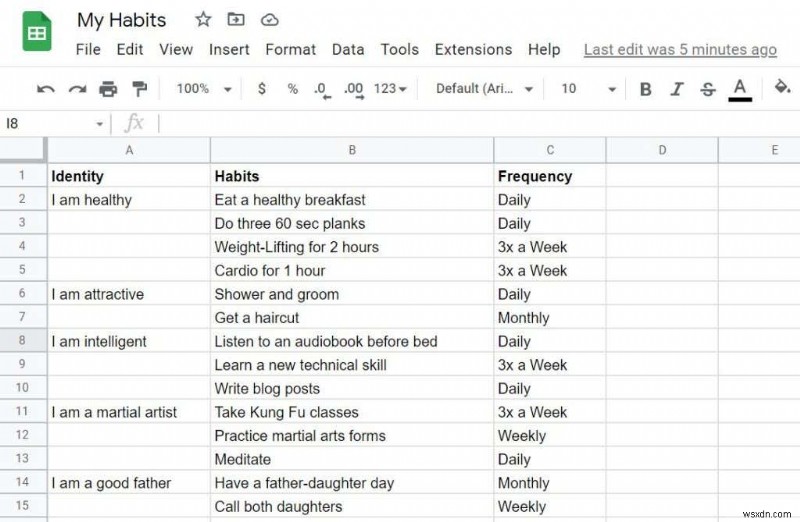Select cell 'Get a haircut'
This screenshot has height=522, width=800.
click(352, 317)
